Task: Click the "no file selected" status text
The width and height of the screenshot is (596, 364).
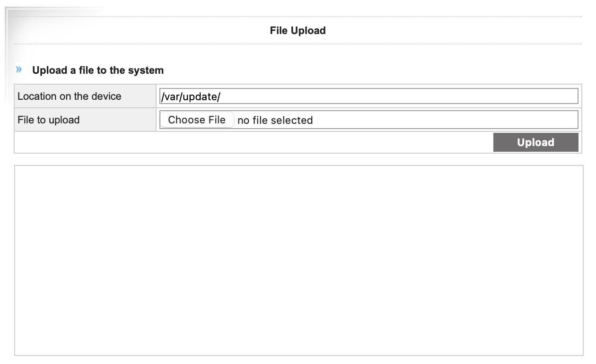Action: (275, 120)
